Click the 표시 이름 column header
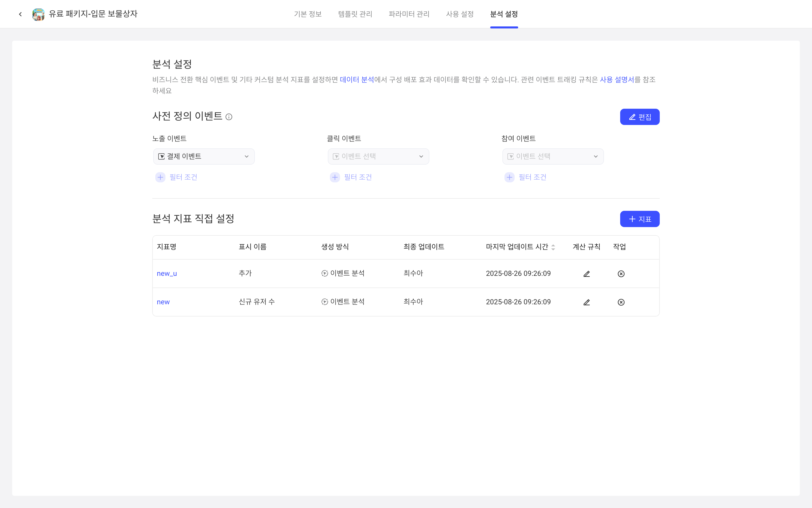This screenshot has height=508, width=812. (252, 247)
